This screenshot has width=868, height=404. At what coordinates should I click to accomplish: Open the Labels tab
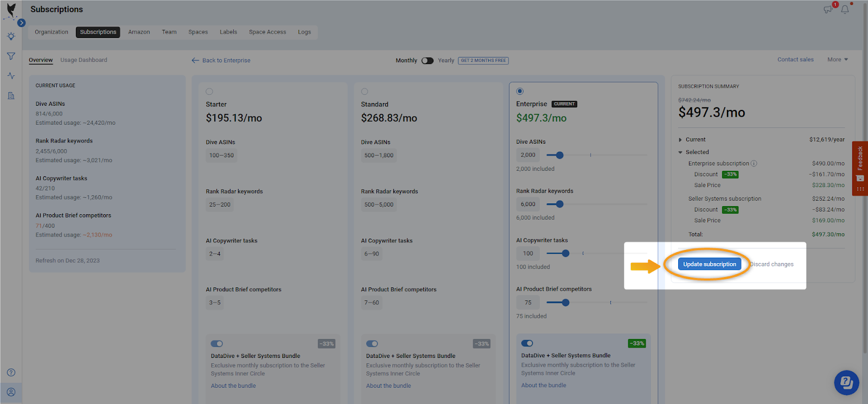(228, 32)
